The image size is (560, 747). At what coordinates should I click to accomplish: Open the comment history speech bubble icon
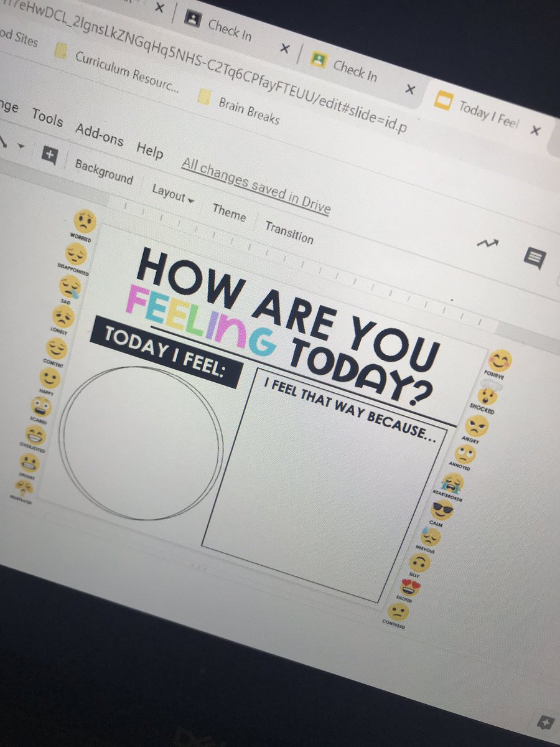(534, 258)
